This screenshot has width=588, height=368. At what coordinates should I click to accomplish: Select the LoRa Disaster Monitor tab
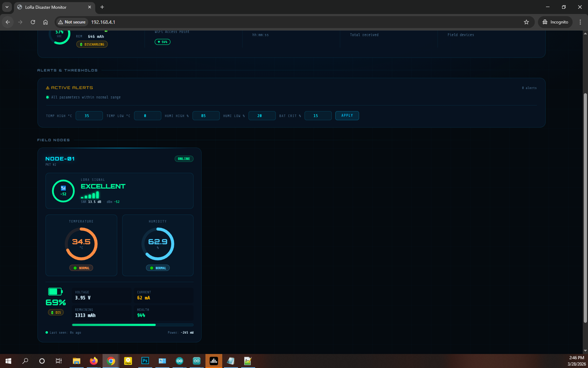click(x=54, y=7)
